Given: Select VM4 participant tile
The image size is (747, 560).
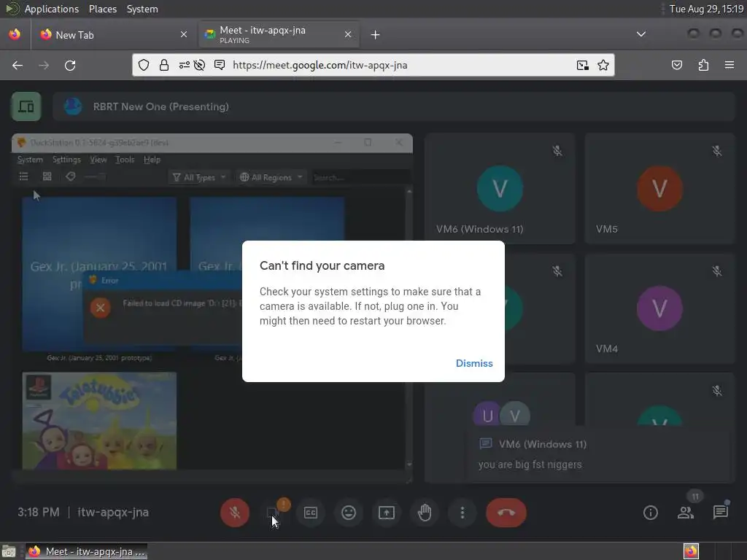Looking at the screenshot, I should click(x=659, y=308).
